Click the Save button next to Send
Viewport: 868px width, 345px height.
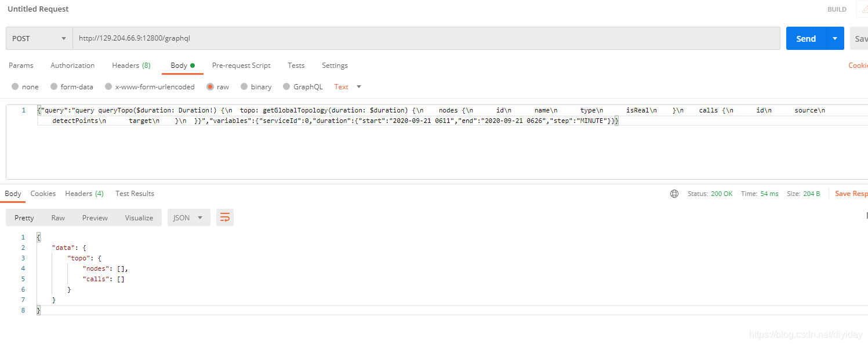(859, 38)
